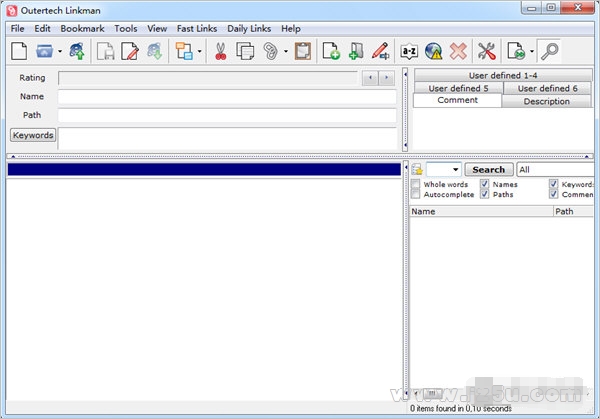Switch to User defined 5 tab
This screenshot has width=600, height=419.
458,88
